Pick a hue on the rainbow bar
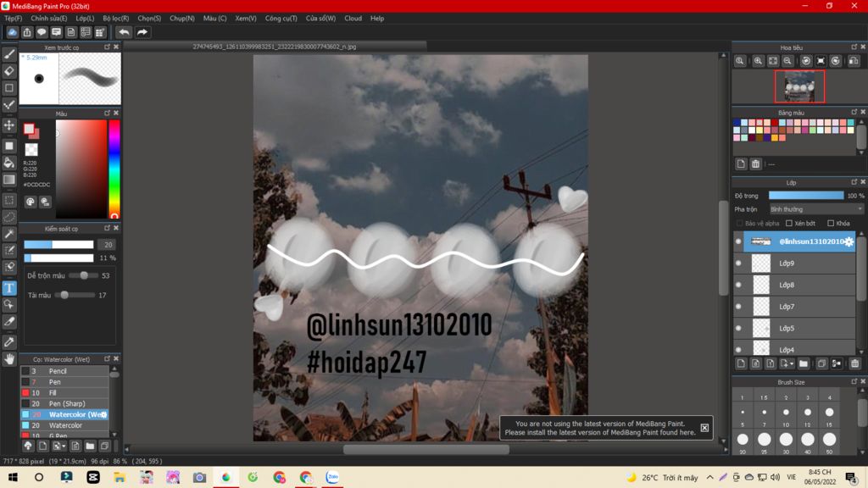This screenshot has height=488, width=868. pos(114,169)
